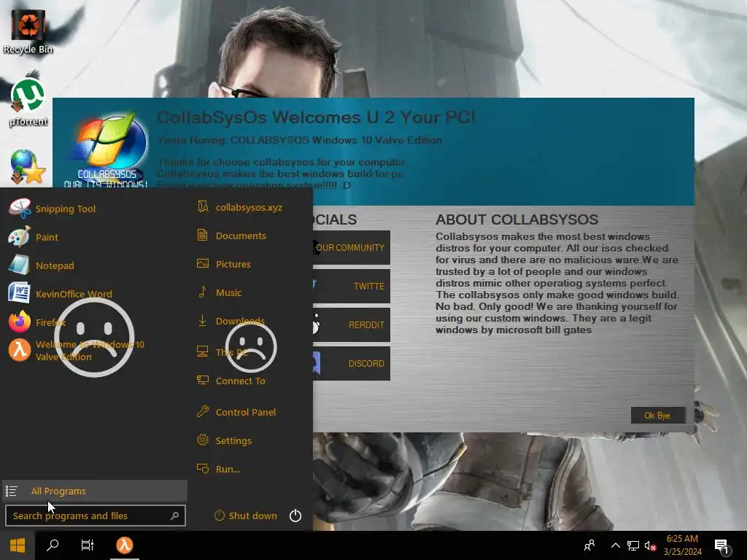The width and height of the screenshot is (747, 560).
Task: Click the ABOUT COLLABSYSOS heading
Action: 516,219
